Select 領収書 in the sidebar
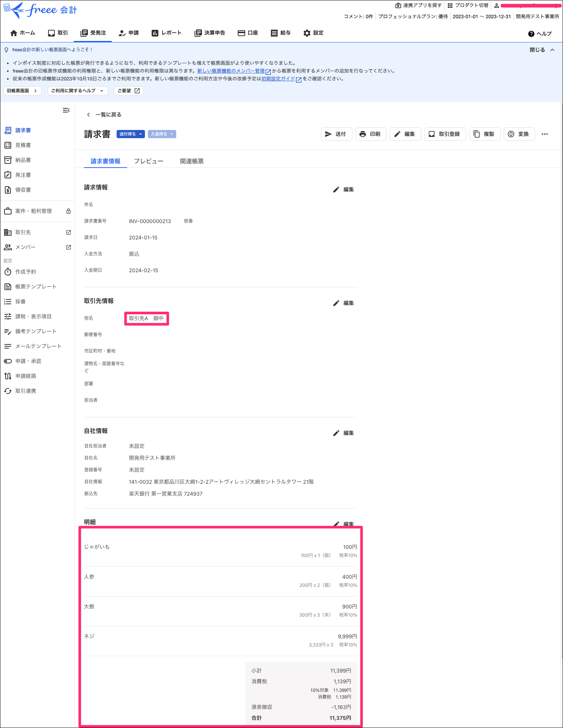Image resolution: width=563 pixels, height=728 pixels. pos(23,190)
